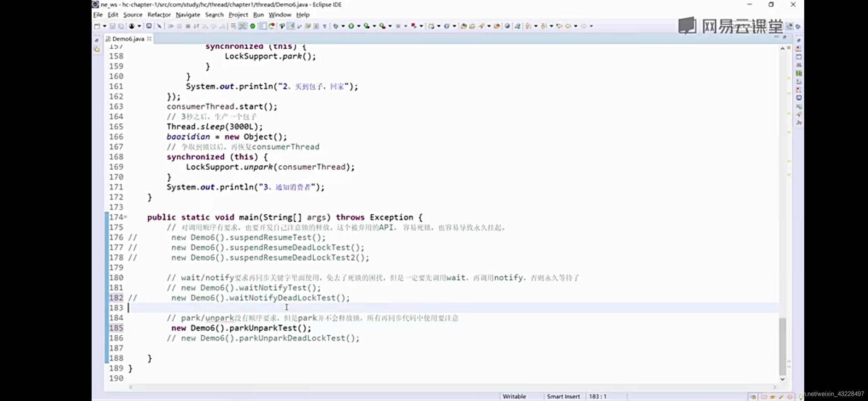The width and height of the screenshot is (868, 401).
Task: Click the Last Edit Location icon
Action: pos(559,26)
